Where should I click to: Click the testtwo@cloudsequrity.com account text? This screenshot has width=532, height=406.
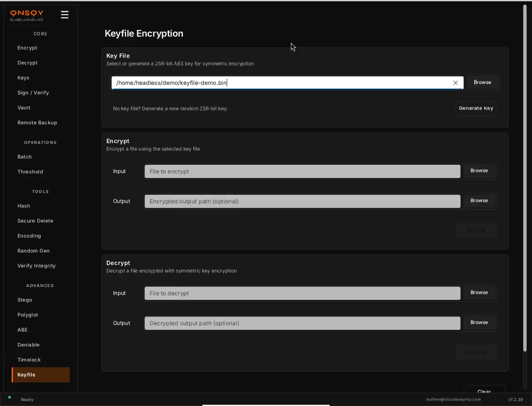[453, 399]
